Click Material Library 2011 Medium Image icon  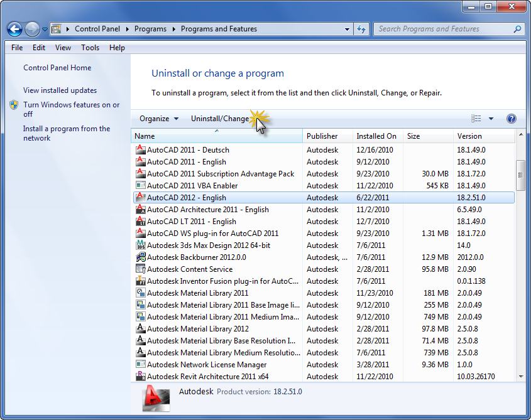[141, 317]
